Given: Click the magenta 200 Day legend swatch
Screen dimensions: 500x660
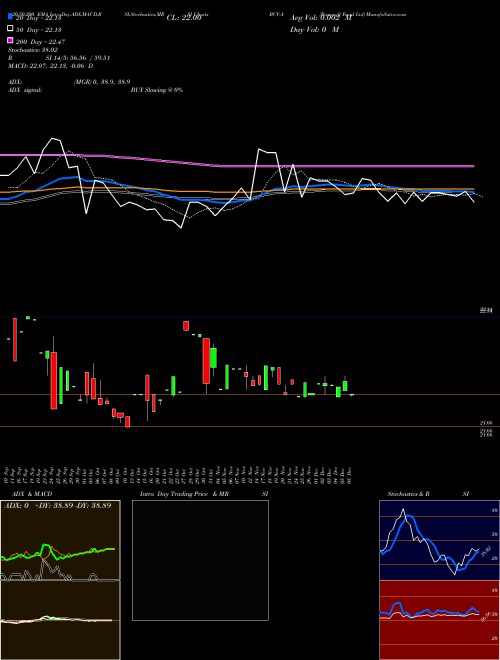Looking at the screenshot, I should point(11,40).
